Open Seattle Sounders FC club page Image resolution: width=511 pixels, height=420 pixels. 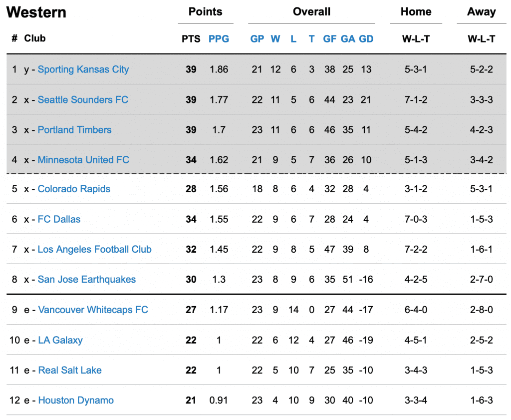(83, 99)
